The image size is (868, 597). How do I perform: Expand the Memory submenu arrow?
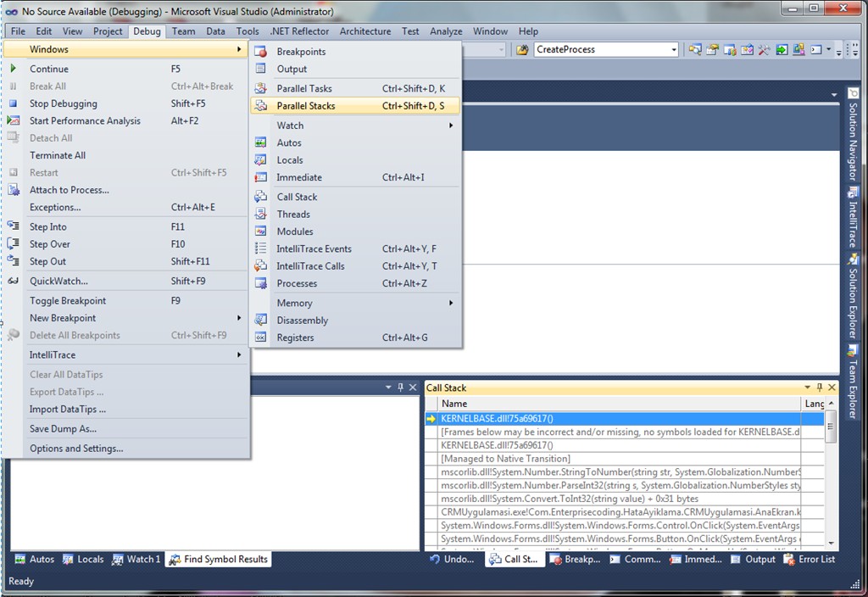pyautogui.click(x=451, y=303)
